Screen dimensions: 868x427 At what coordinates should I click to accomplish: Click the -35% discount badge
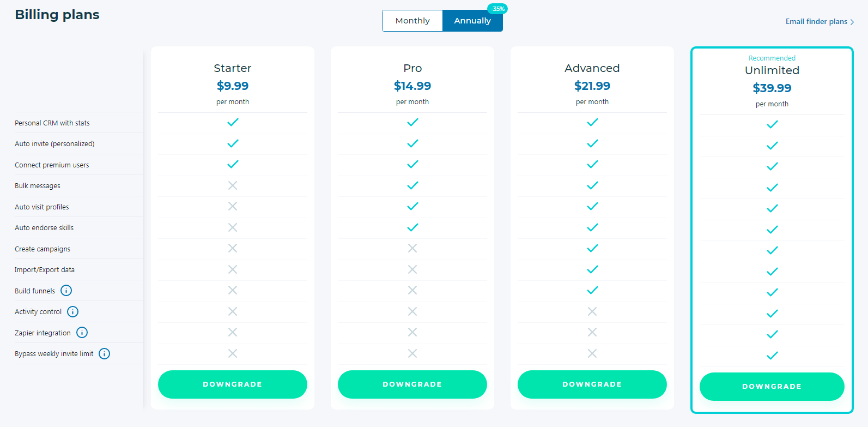tap(497, 9)
